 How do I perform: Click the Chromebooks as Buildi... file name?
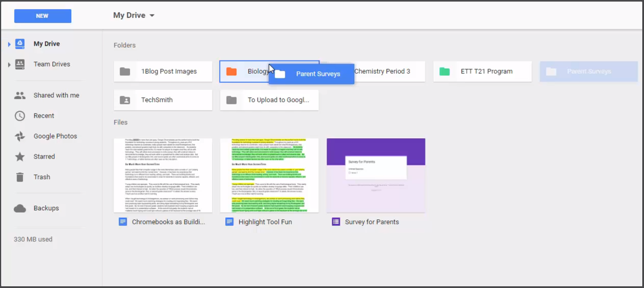click(168, 222)
